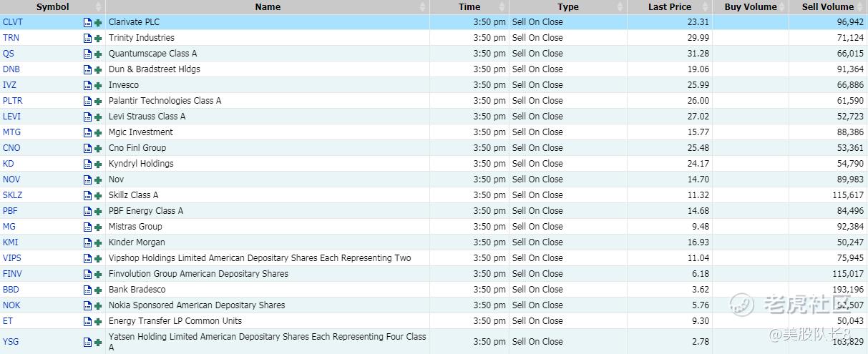Open the VIPS symbol link
Screen dimensions: 868x354
pyautogui.click(x=12, y=258)
